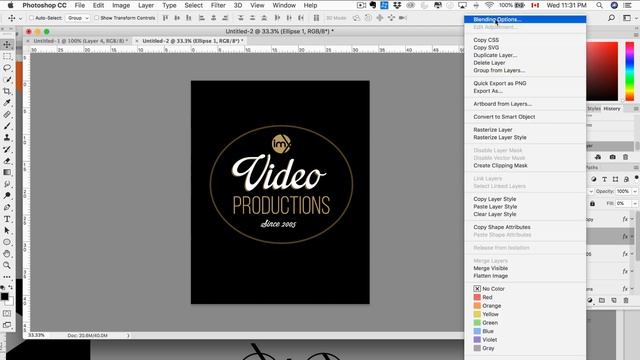The width and height of the screenshot is (640, 360).
Task: Open the Apple menu
Action: (10, 5)
